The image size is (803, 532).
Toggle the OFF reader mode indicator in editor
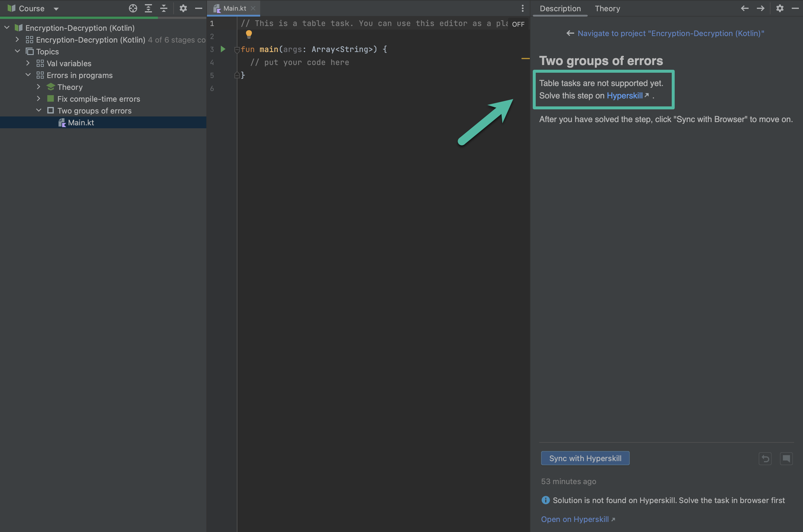pyautogui.click(x=518, y=24)
